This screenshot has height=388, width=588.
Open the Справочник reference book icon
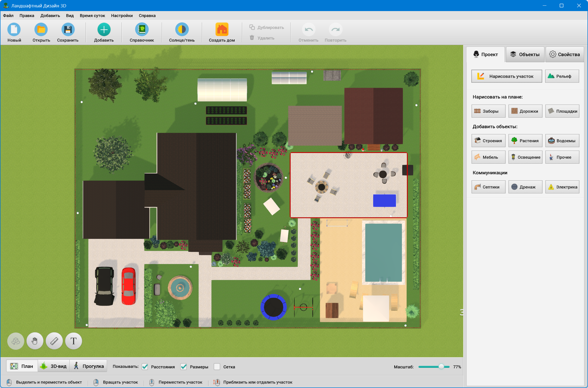(x=142, y=30)
